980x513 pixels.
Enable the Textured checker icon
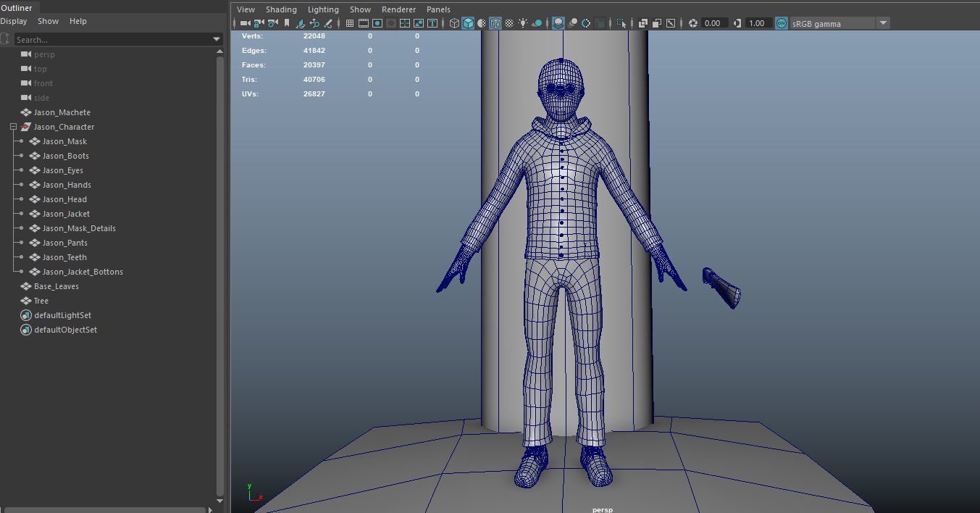tap(509, 23)
